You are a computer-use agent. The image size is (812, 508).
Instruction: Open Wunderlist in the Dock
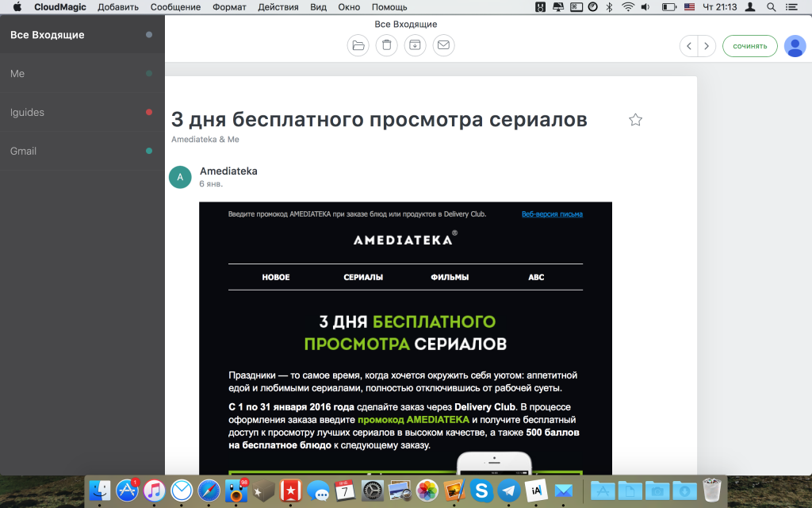(290, 491)
